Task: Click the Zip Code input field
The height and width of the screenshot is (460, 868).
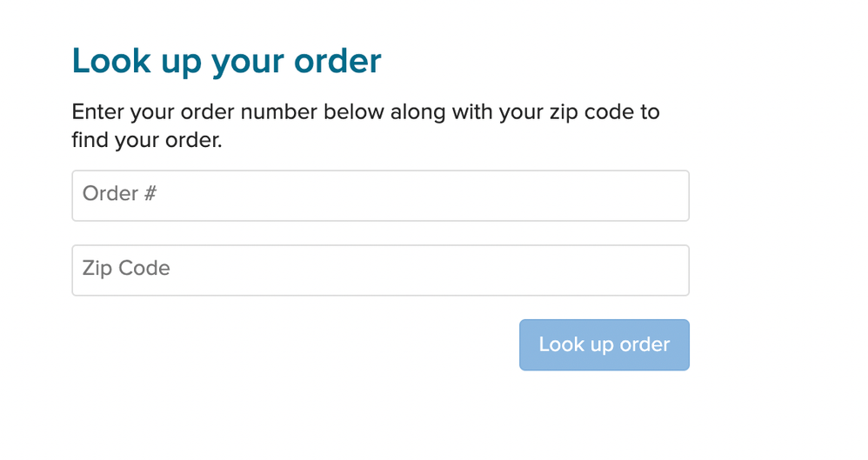Action: click(380, 270)
